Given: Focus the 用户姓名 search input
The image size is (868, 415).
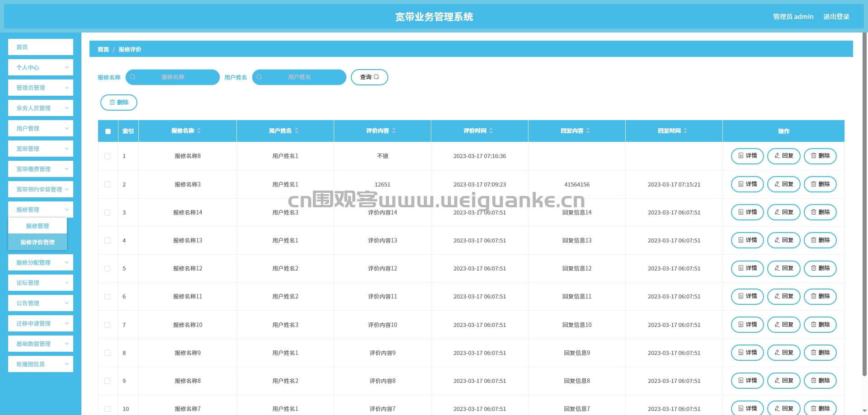Looking at the screenshot, I should (299, 77).
